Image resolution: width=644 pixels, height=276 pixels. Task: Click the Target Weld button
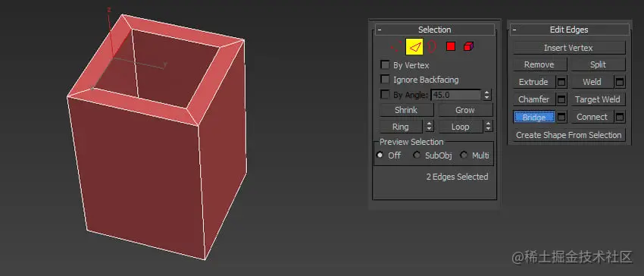coord(598,99)
